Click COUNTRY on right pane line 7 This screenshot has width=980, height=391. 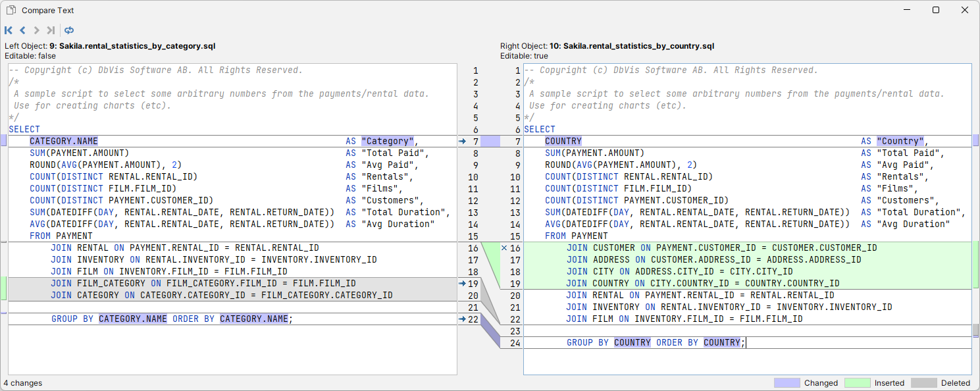coord(563,141)
